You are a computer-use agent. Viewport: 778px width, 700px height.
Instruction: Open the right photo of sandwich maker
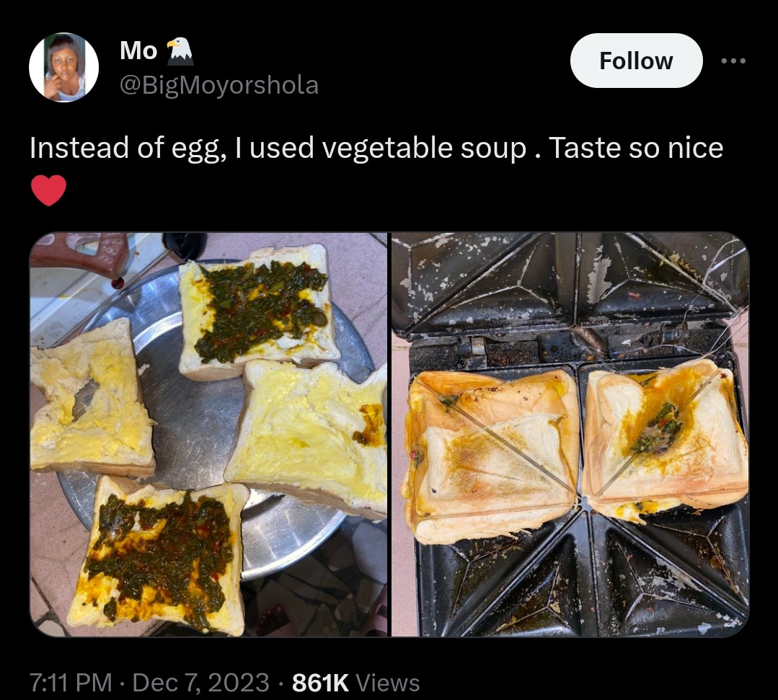tap(570, 435)
